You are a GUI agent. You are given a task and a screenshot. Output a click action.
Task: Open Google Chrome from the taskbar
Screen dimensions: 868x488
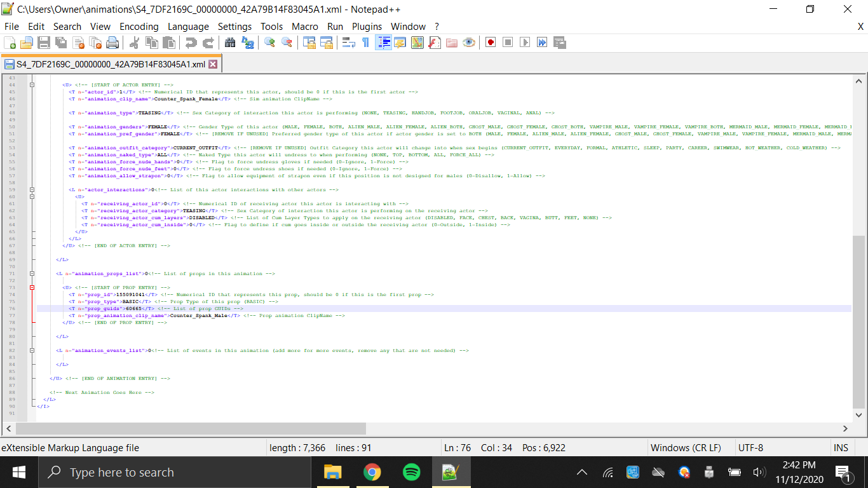coord(372,472)
